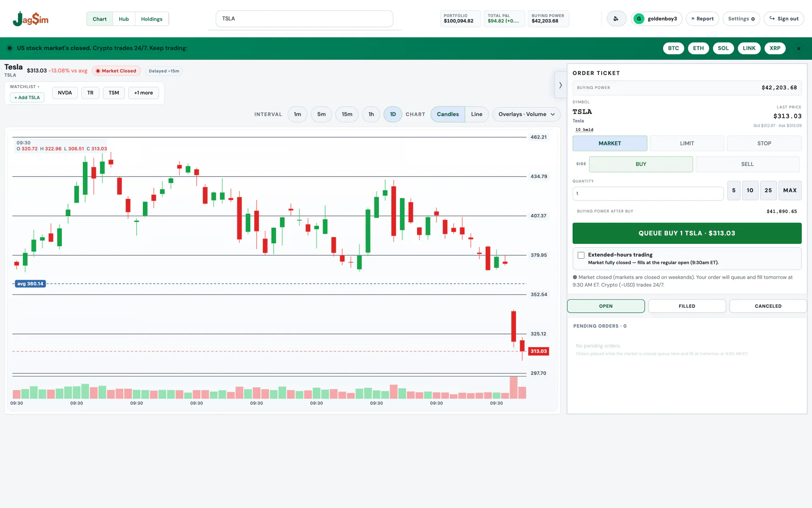Select BUY side

[641, 164]
